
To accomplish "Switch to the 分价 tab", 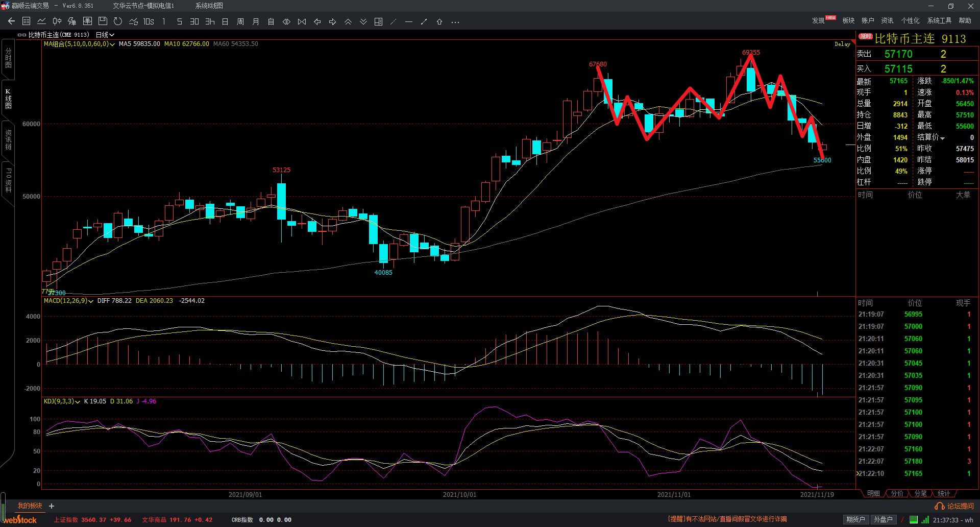I will pos(897,493).
